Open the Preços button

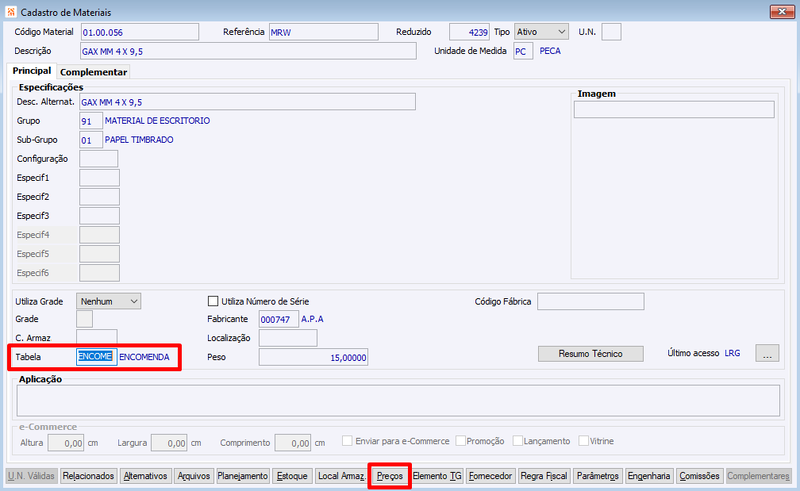pos(390,476)
